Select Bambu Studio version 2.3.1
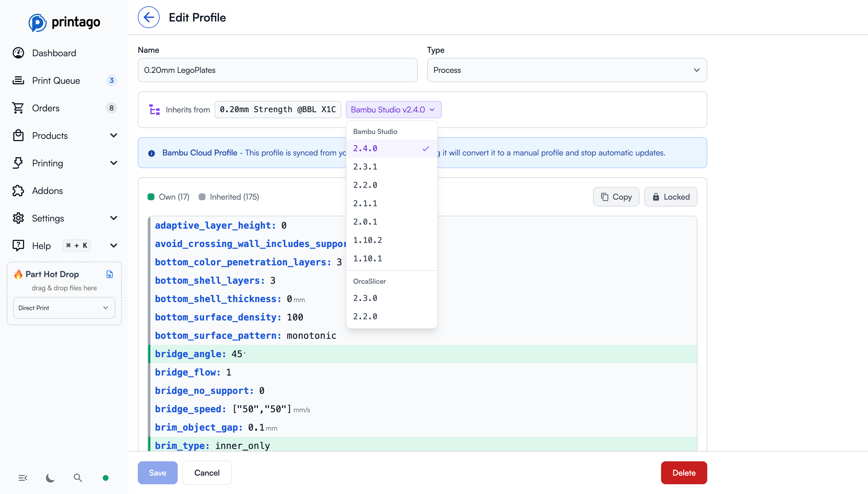The width and height of the screenshot is (868, 494). 365,167
